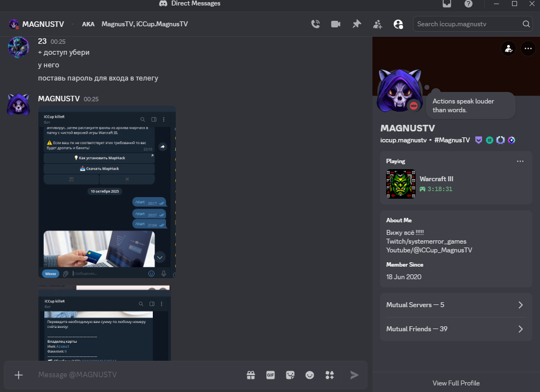Open the GIF picker
The image size is (540, 392).
271,375
